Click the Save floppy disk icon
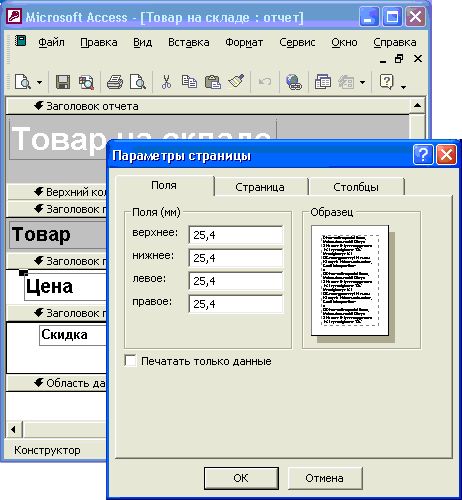The height and width of the screenshot is (500, 462). [63, 82]
